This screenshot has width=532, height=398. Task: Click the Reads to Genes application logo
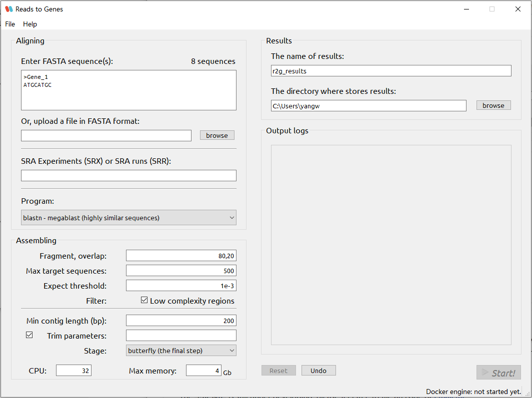[8, 8]
